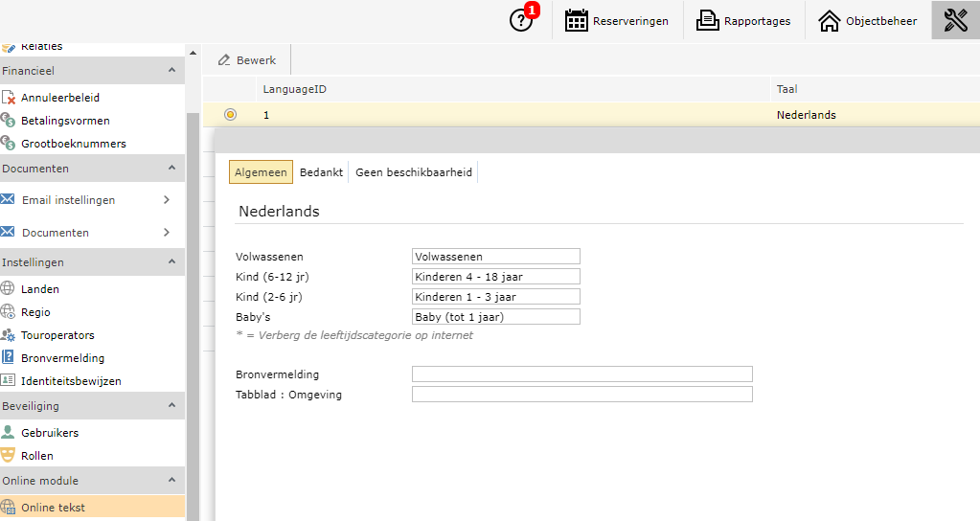Click the Bronvermelding sidebar icon
The height and width of the screenshot is (521, 980).
[x=8, y=357]
